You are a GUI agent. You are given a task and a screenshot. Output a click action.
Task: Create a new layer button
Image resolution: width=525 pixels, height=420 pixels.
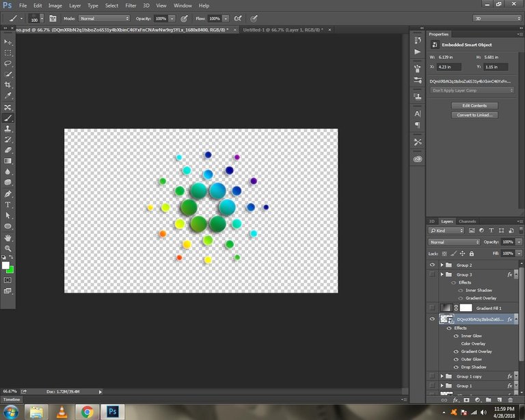click(500, 400)
